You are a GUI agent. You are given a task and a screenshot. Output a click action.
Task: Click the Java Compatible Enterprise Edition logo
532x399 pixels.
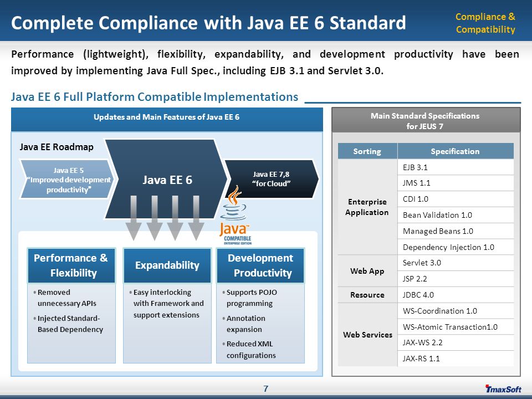[236, 216]
